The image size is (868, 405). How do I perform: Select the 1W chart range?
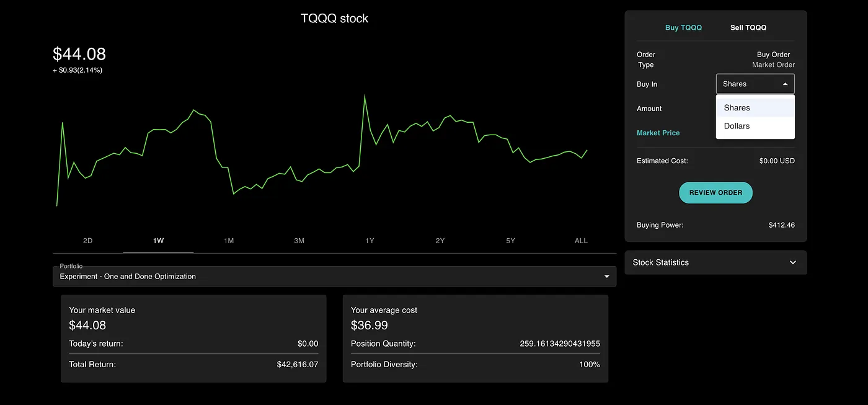pyautogui.click(x=159, y=241)
